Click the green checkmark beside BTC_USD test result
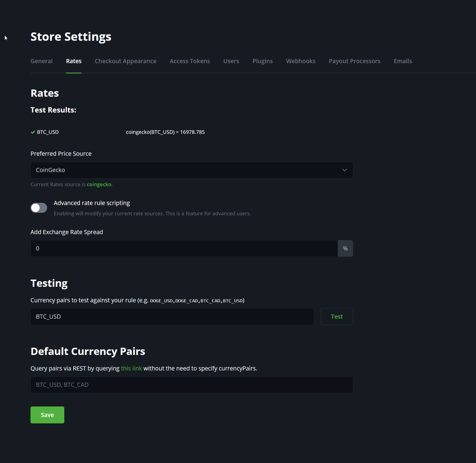The image size is (476, 463). tap(32, 132)
